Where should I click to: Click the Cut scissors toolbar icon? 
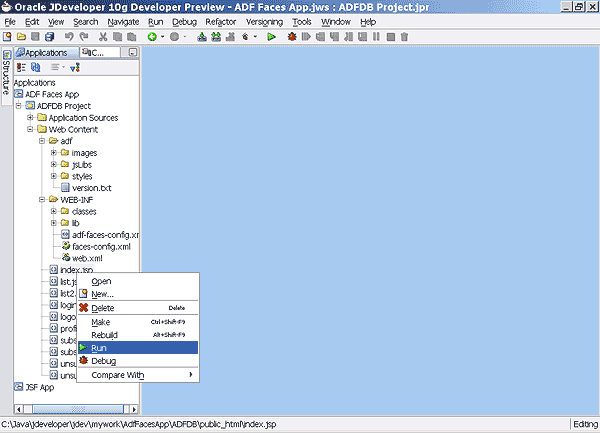coord(103,37)
